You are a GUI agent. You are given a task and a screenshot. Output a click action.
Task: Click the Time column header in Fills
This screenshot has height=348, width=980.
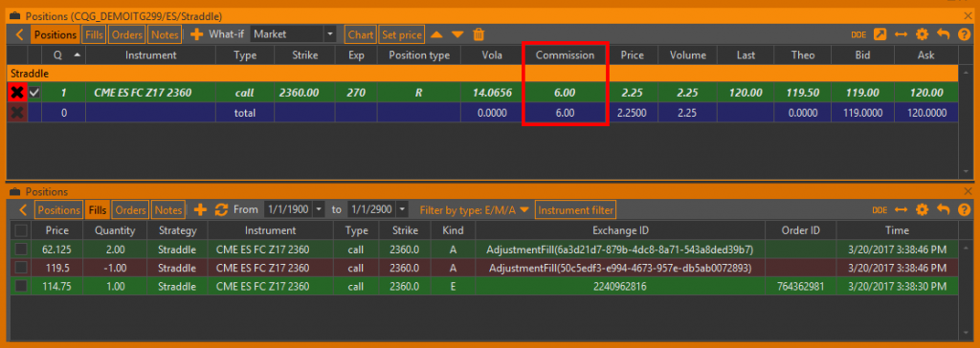pos(897,230)
